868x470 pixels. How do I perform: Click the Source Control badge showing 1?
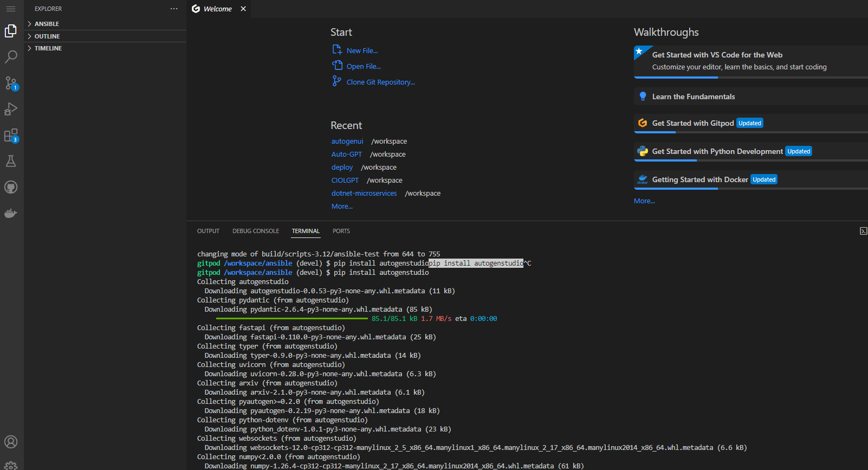point(16,87)
